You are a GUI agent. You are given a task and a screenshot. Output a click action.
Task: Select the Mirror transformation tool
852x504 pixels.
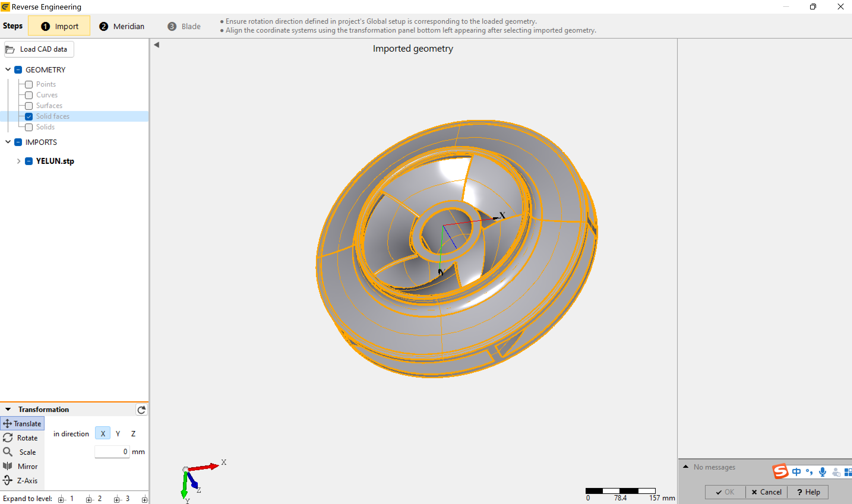(x=21, y=466)
